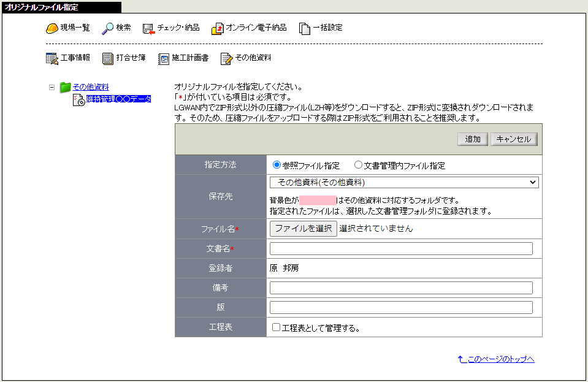Switch to その他資料 toolbar label

tap(253, 58)
